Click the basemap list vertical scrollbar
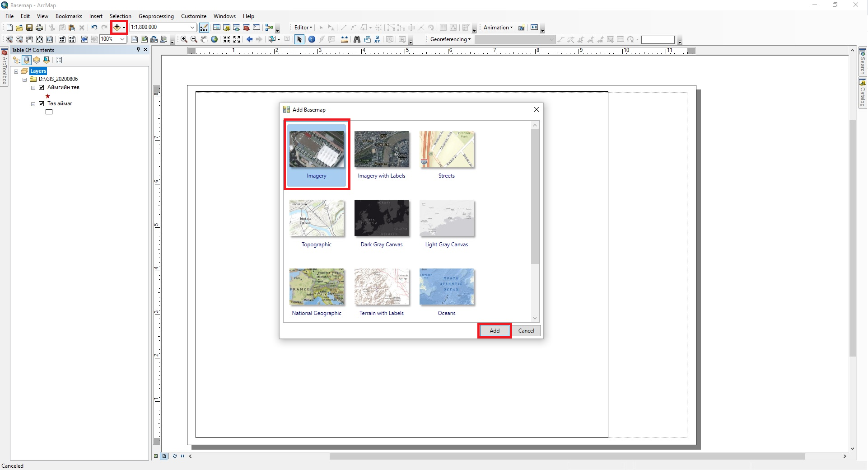Screen dimensions: 868x470 (x=535, y=197)
